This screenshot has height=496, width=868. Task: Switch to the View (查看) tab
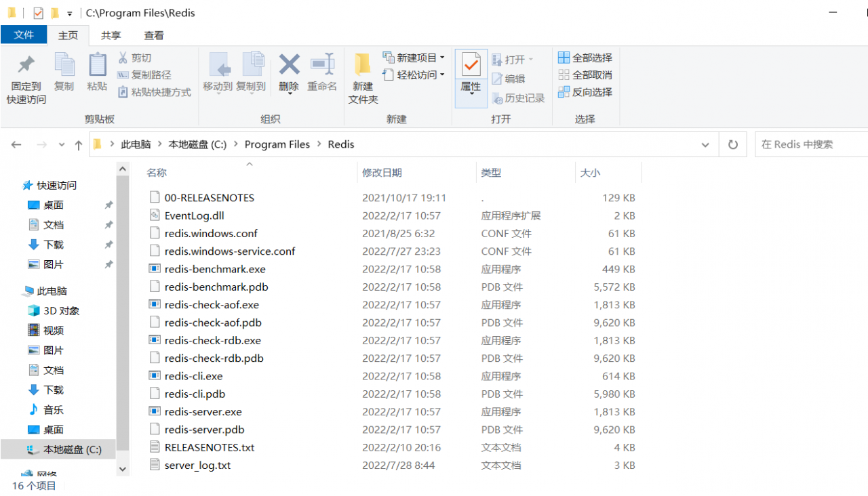coord(154,35)
